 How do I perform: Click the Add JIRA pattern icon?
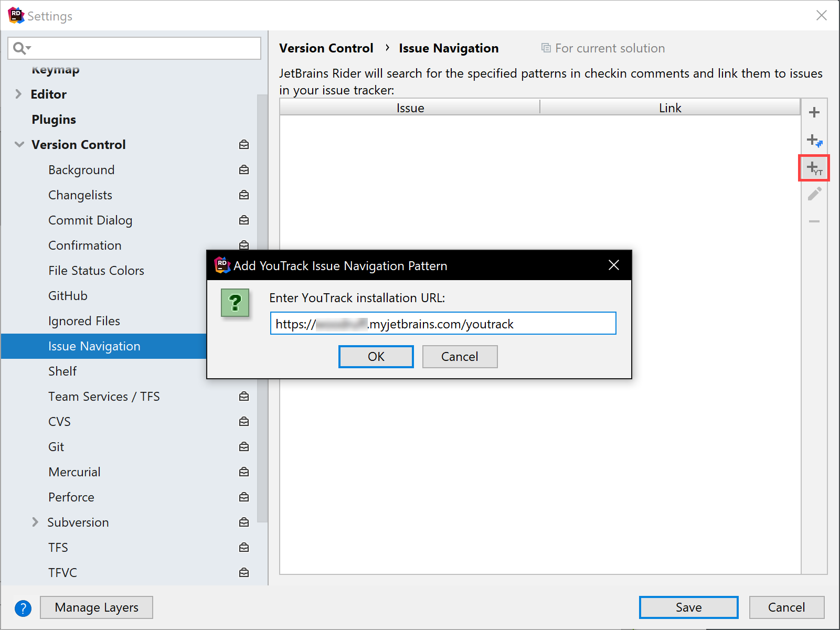coord(814,141)
